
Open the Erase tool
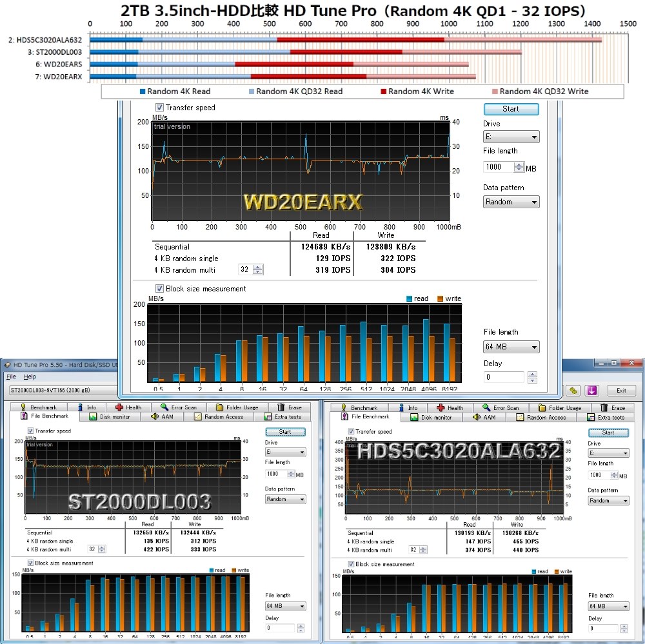coord(295,407)
